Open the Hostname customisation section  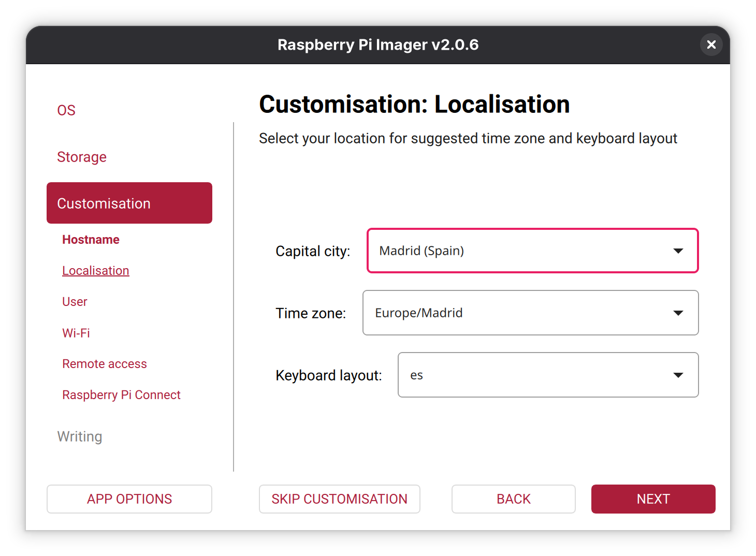(91, 240)
